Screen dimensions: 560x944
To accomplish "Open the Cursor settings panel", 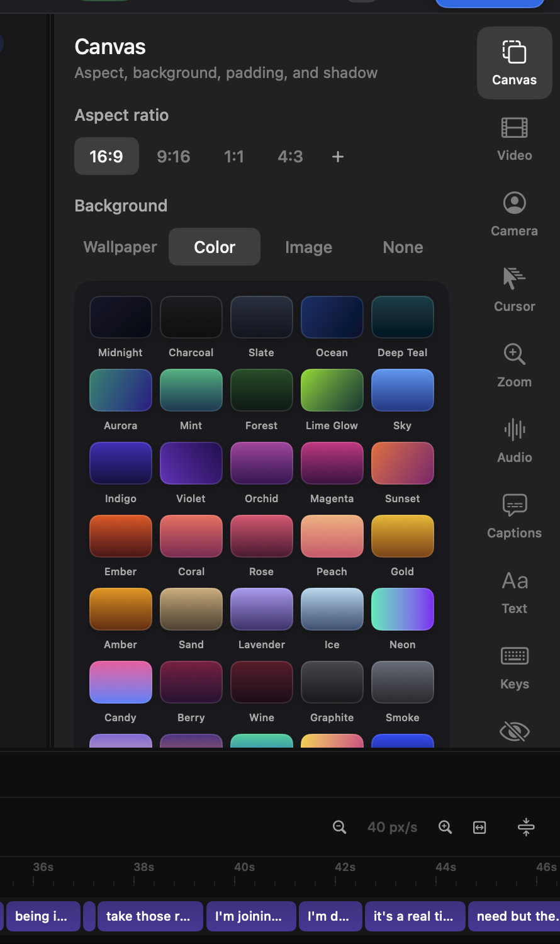I will [514, 289].
